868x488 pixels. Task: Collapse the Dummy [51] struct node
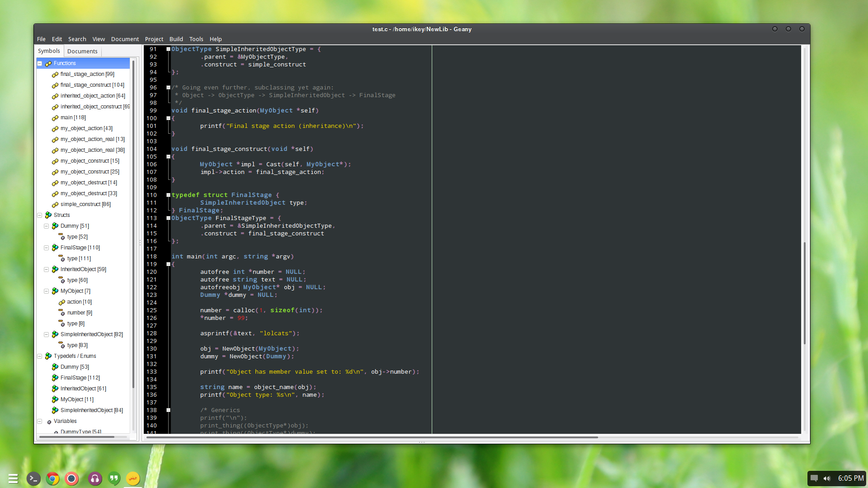[47, 226]
